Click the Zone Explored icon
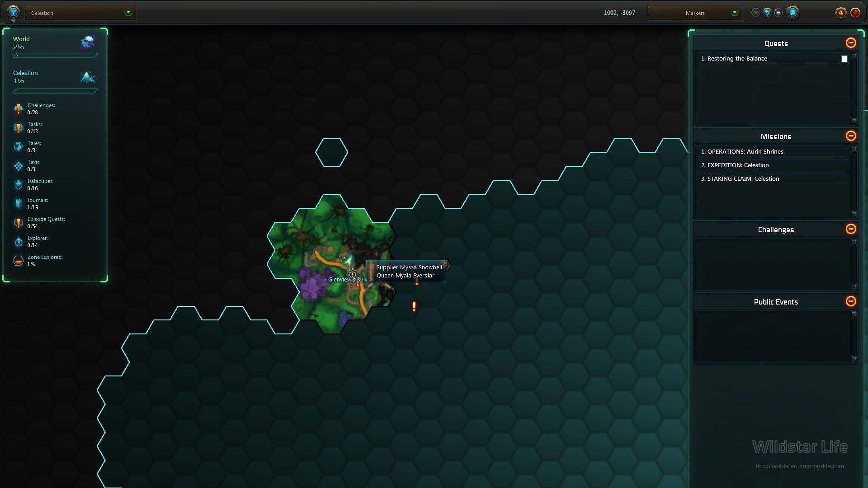 (x=18, y=261)
